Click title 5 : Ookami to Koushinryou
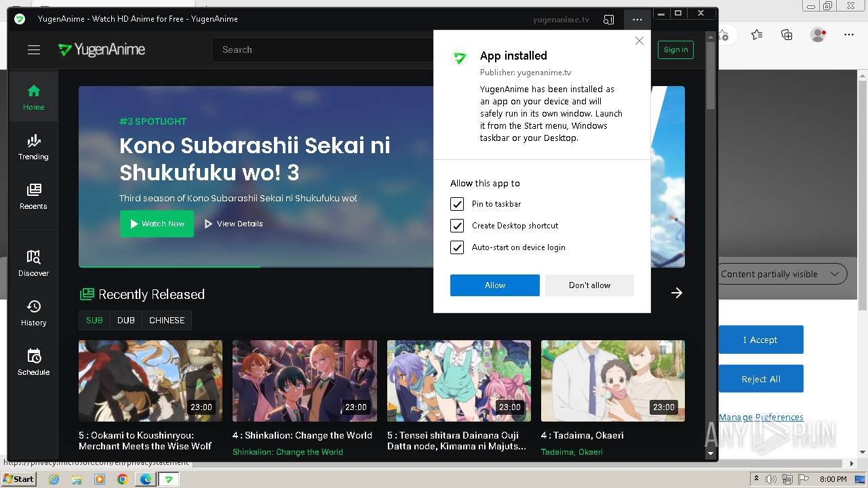This screenshot has height=488, width=868. pos(145,441)
